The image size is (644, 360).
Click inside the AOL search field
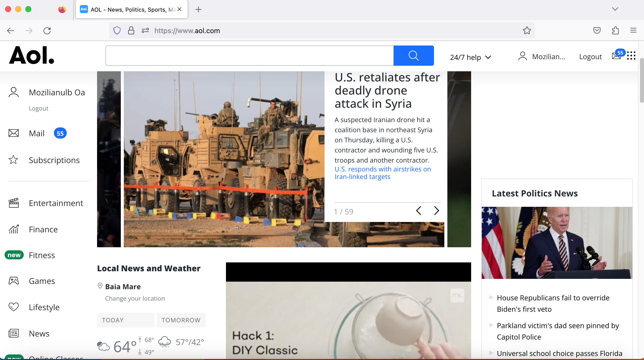(x=249, y=56)
